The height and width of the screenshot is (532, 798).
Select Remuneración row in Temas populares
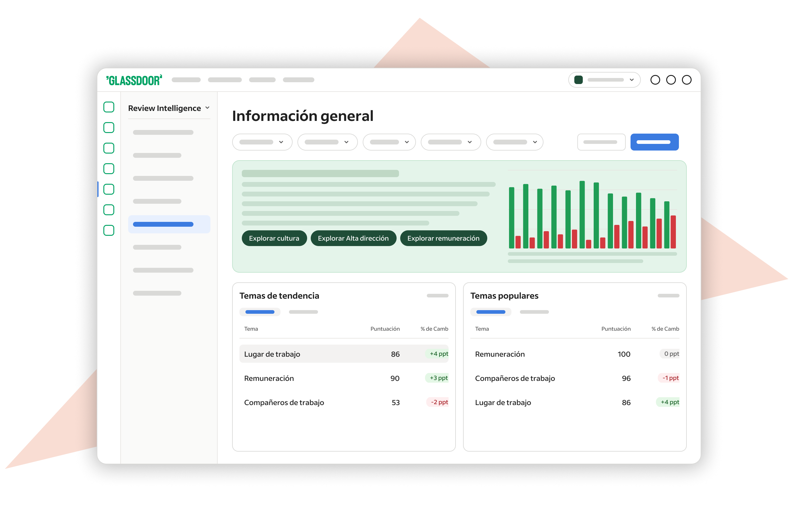click(575, 354)
